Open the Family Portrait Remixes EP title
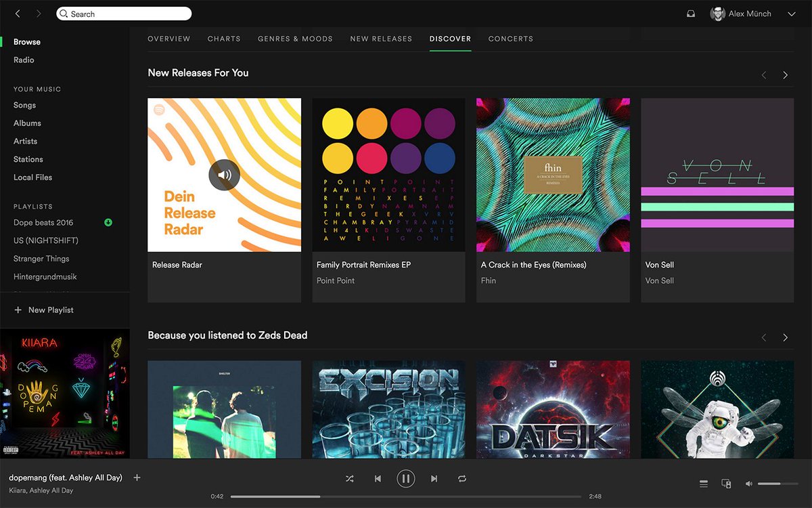This screenshot has width=812, height=508. (363, 265)
